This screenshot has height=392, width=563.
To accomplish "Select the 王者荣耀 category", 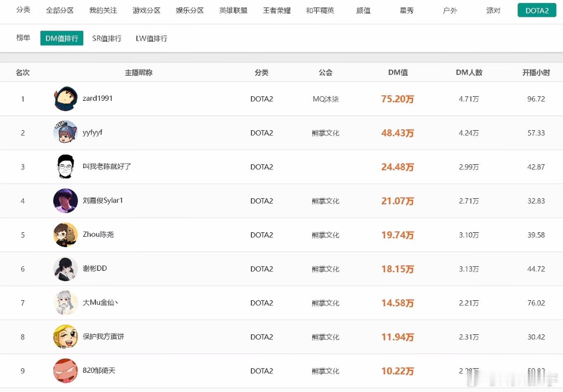I will click(277, 10).
